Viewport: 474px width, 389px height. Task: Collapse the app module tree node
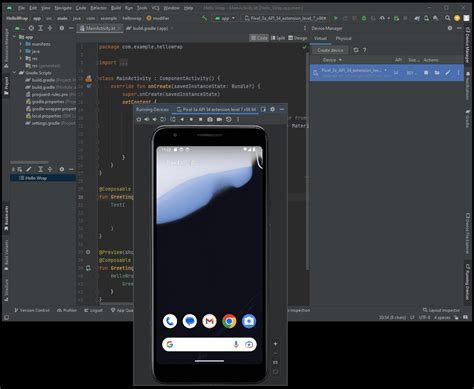pos(15,37)
